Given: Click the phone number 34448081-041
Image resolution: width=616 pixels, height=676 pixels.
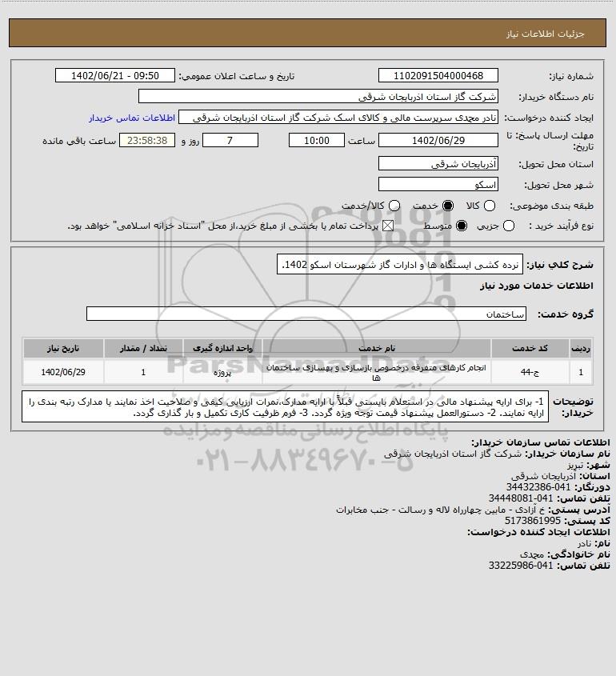Looking at the screenshot, I should coord(520,498).
